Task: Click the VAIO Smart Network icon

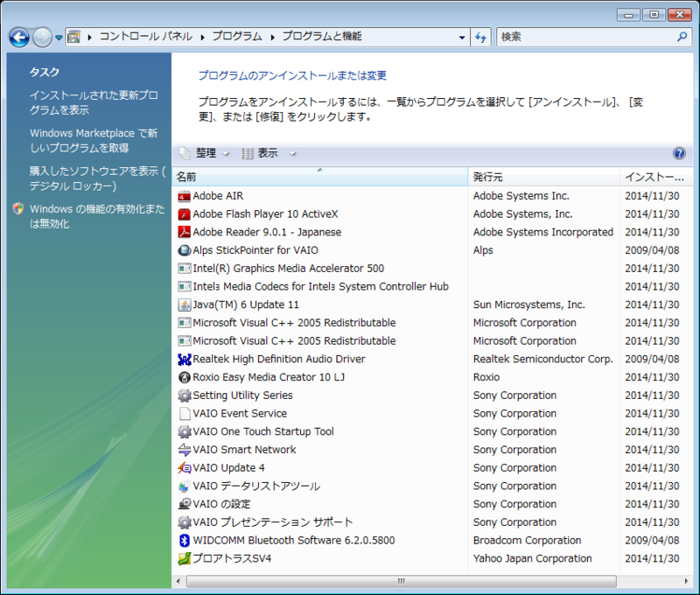Action: tap(184, 450)
